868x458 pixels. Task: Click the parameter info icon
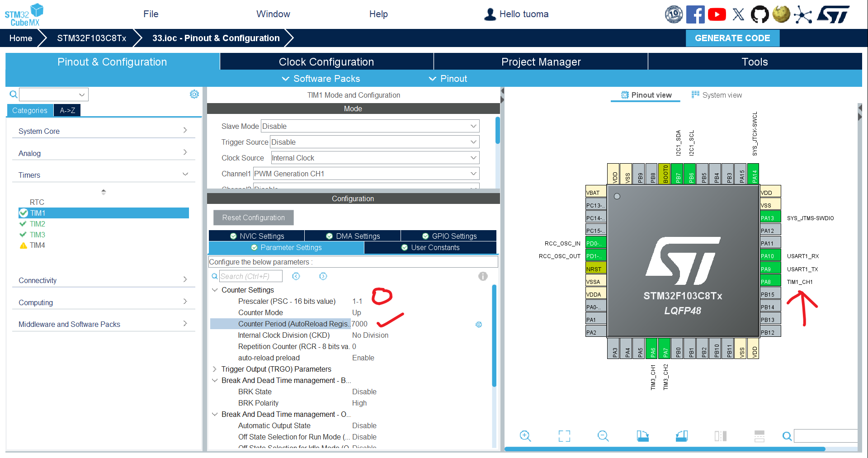pyautogui.click(x=483, y=276)
